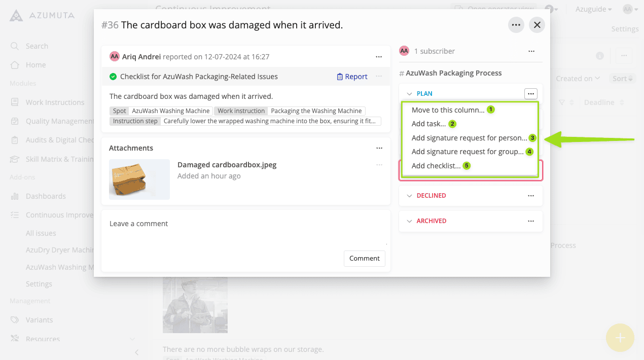Open the issue options ellipsis menu
This screenshot has height=360, width=644.
[516, 24]
